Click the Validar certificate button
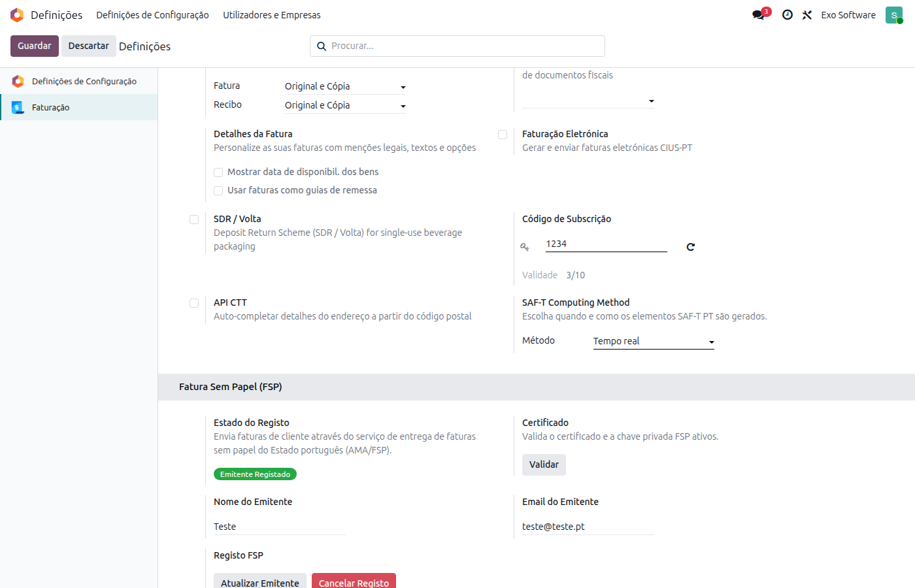 point(544,465)
